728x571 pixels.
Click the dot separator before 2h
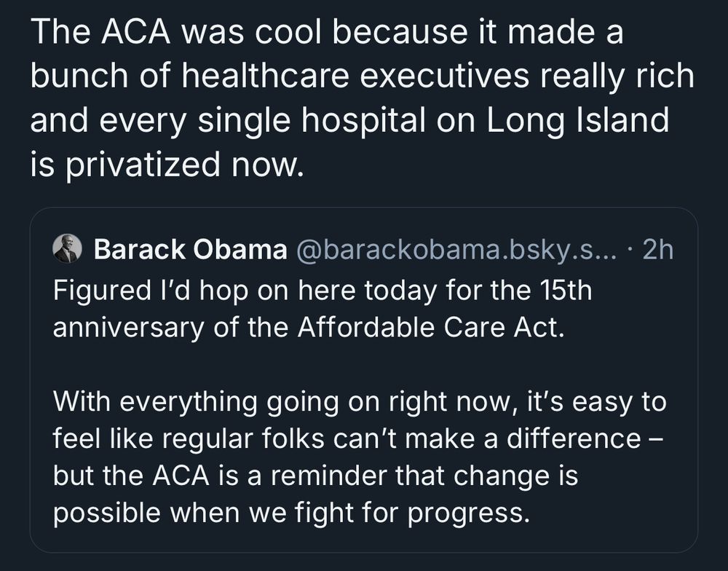[630, 250]
